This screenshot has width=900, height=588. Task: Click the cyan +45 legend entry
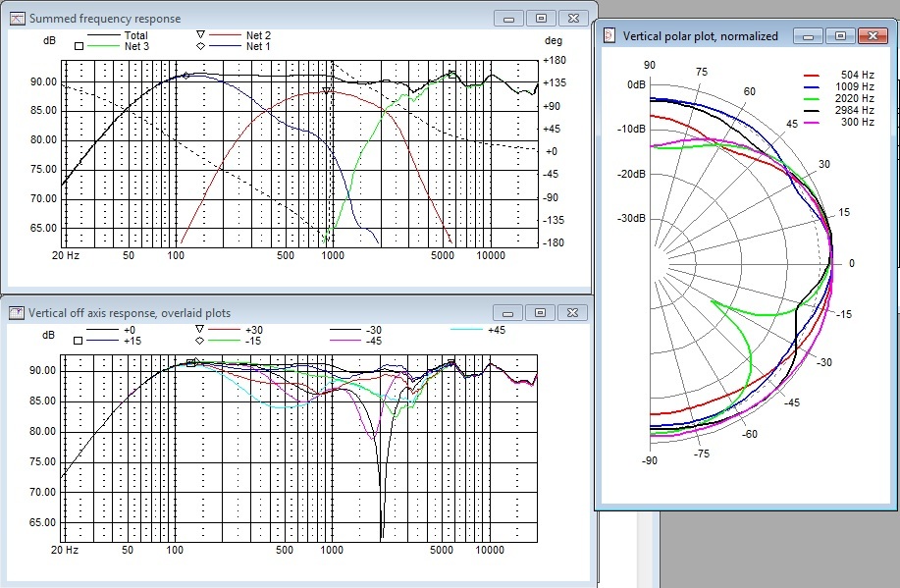click(495, 330)
